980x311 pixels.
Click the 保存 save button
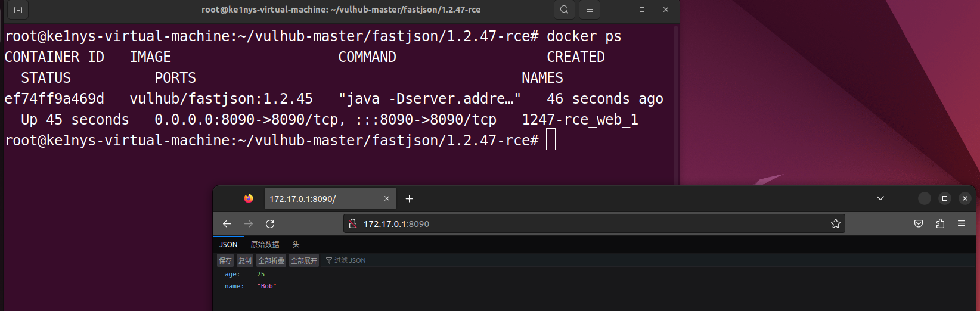(x=225, y=261)
